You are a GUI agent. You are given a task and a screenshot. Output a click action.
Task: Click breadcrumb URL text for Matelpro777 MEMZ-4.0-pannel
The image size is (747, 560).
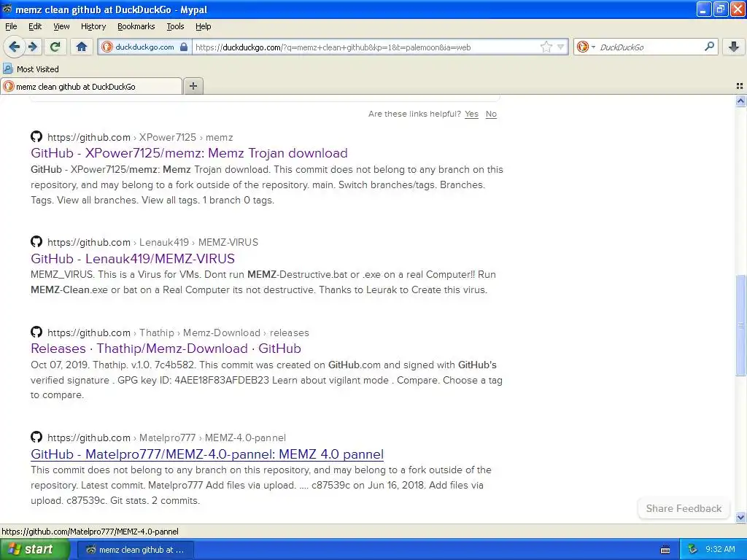(x=167, y=437)
